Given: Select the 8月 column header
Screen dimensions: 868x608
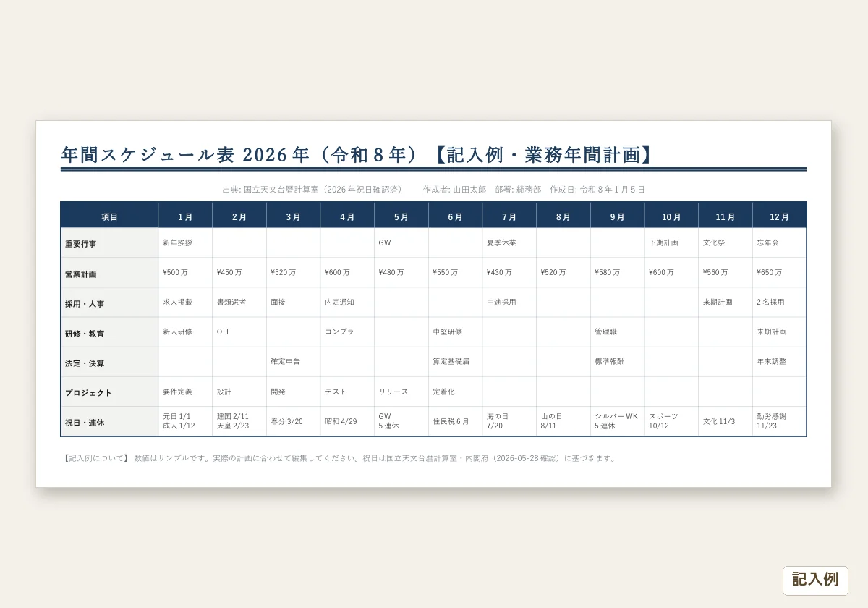Looking at the screenshot, I should coord(563,216).
